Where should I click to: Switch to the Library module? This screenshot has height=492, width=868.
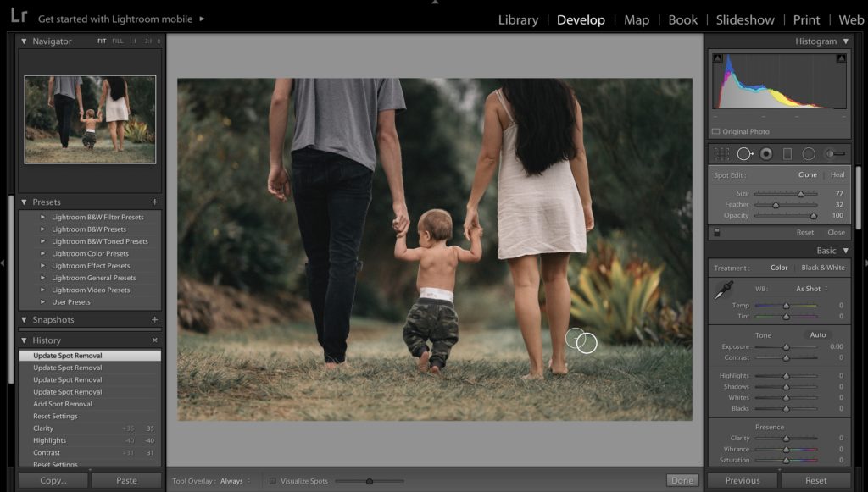pos(518,20)
